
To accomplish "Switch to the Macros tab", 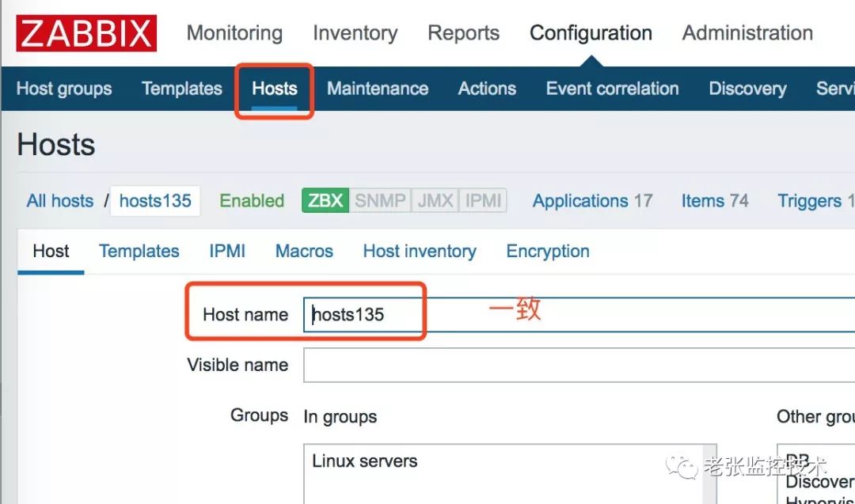I will 304,252.
